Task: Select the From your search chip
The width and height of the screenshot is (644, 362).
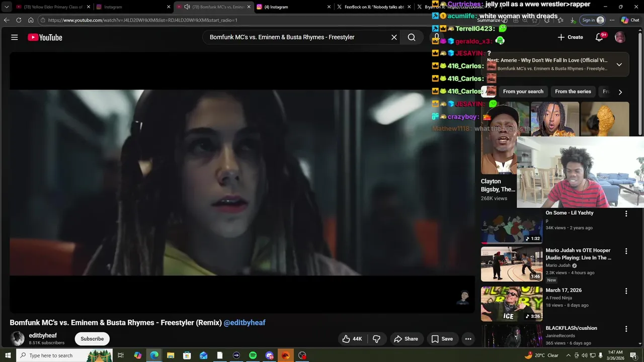Action: (x=523, y=92)
